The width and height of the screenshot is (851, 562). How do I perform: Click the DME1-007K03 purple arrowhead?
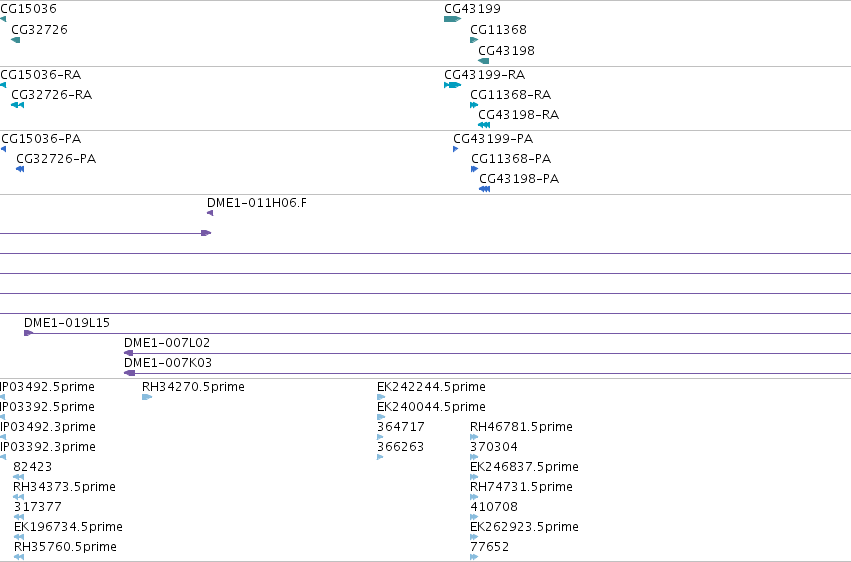click(x=130, y=373)
